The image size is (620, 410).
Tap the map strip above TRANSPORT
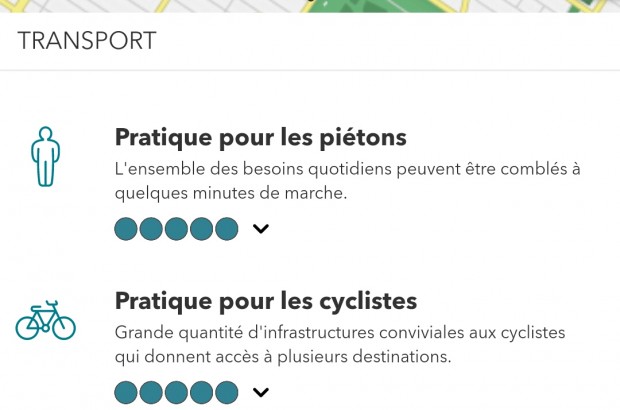point(310,6)
